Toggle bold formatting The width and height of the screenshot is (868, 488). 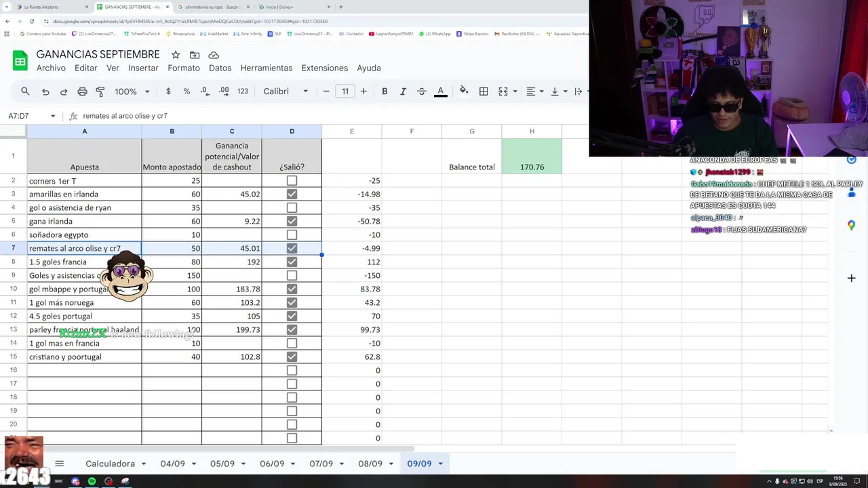coord(384,91)
